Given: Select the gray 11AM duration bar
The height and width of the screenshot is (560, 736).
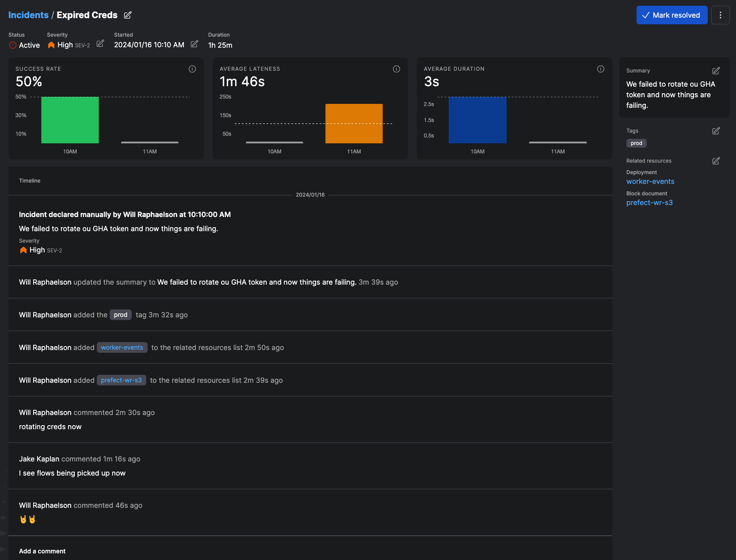Looking at the screenshot, I should pyautogui.click(x=558, y=142).
